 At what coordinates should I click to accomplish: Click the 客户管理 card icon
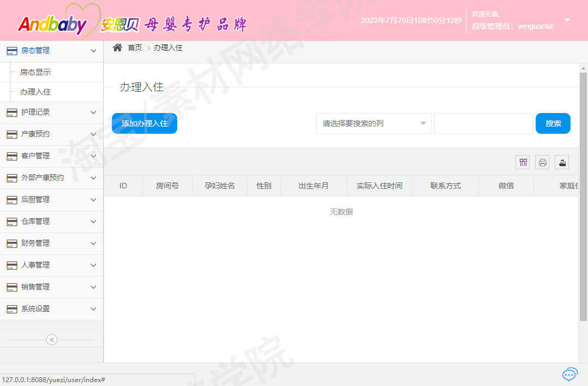point(12,156)
